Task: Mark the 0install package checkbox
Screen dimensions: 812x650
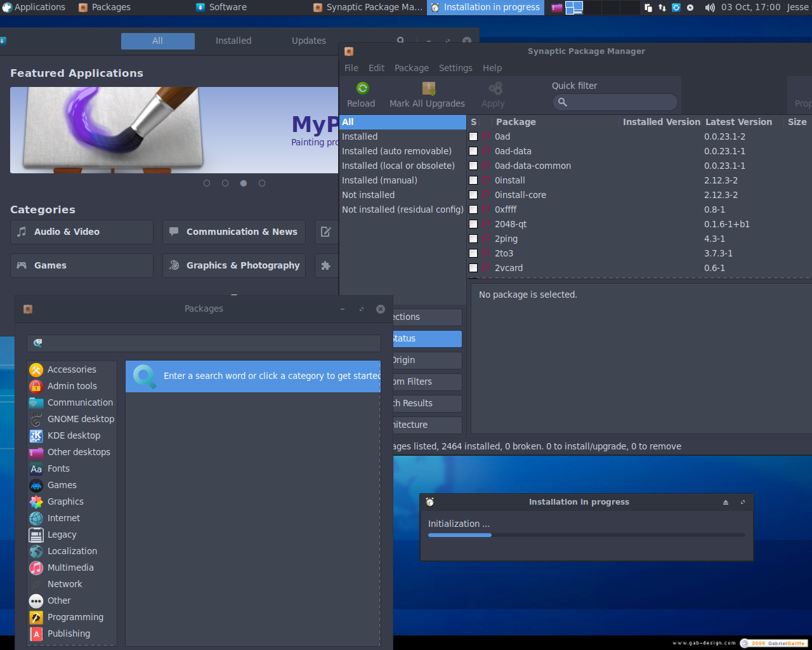Action: point(473,180)
